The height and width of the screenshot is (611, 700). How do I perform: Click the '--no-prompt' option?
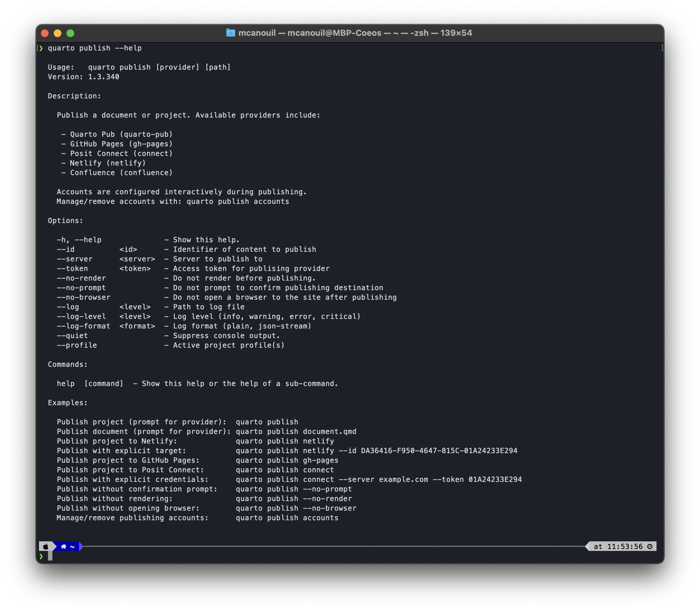pos(81,288)
